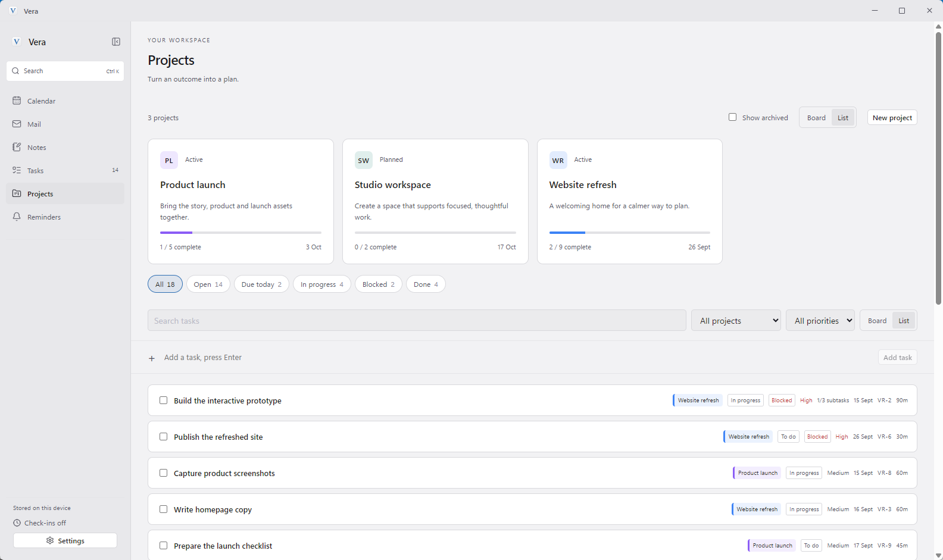The height and width of the screenshot is (560, 943).
Task: Collapse the sidebar panel icon
Action: pos(116,42)
